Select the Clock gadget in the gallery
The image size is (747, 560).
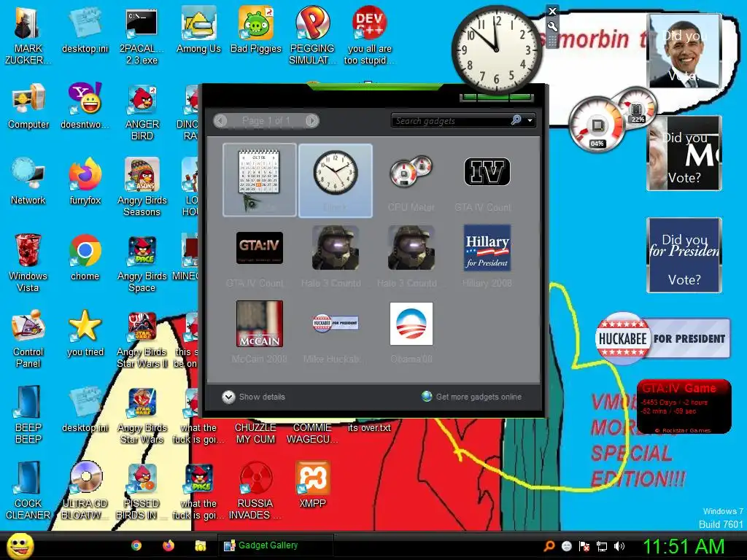click(336, 180)
